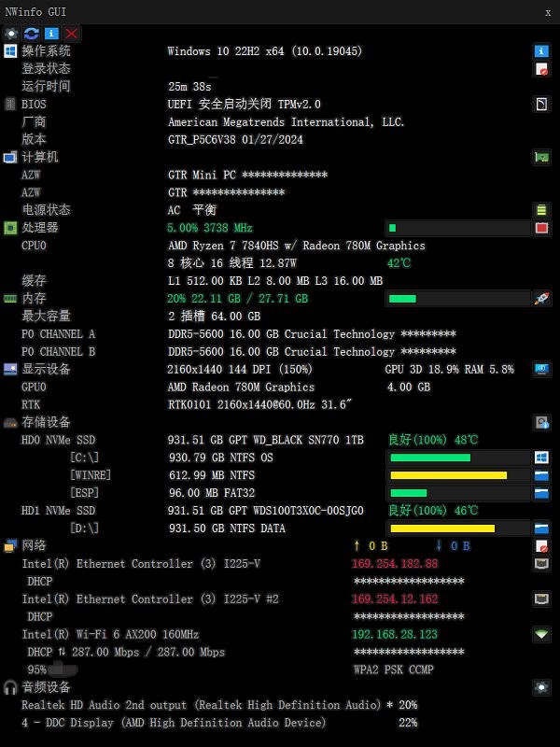Click the rocket icon beside memory usage
This screenshot has height=747, width=560.
[x=541, y=299]
